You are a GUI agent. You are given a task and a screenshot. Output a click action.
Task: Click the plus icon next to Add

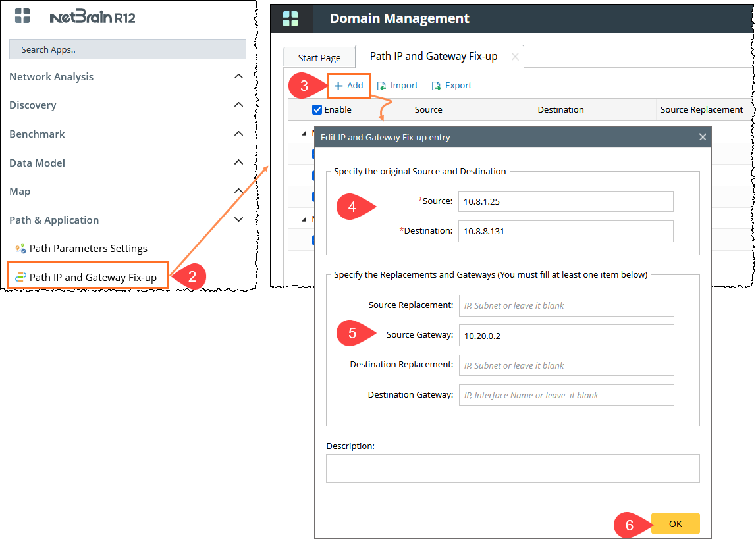(x=338, y=86)
